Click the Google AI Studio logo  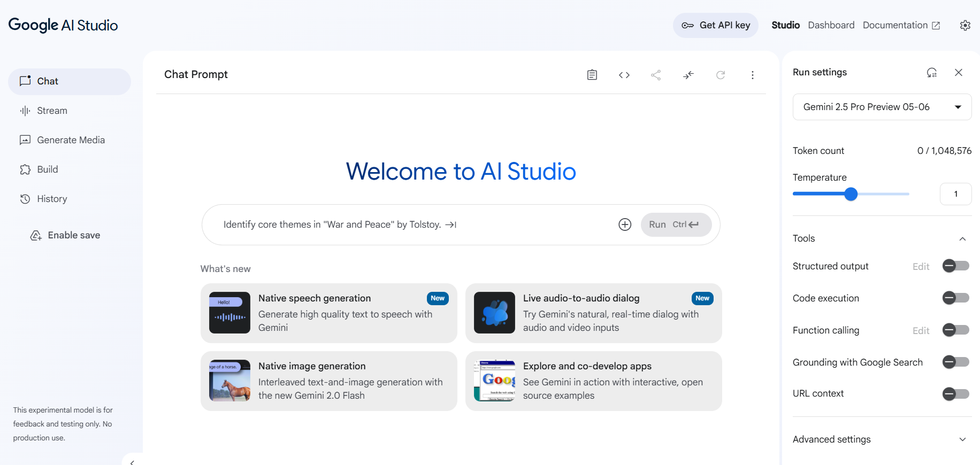63,25
